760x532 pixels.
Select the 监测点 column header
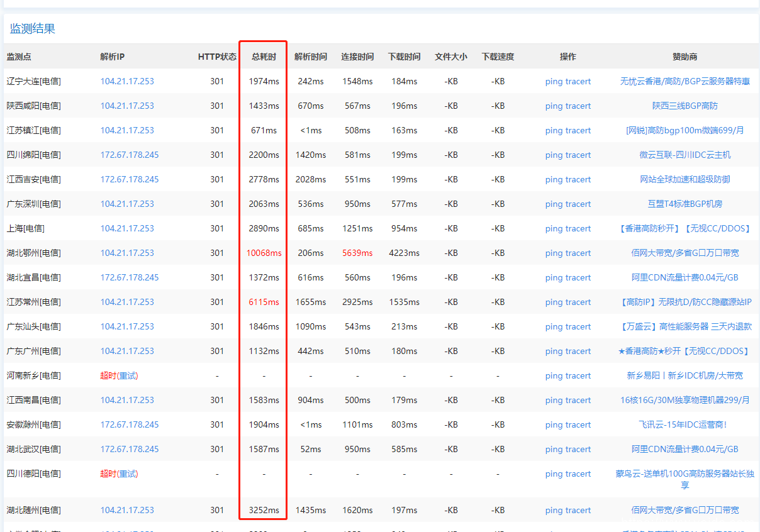[x=19, y=57]
